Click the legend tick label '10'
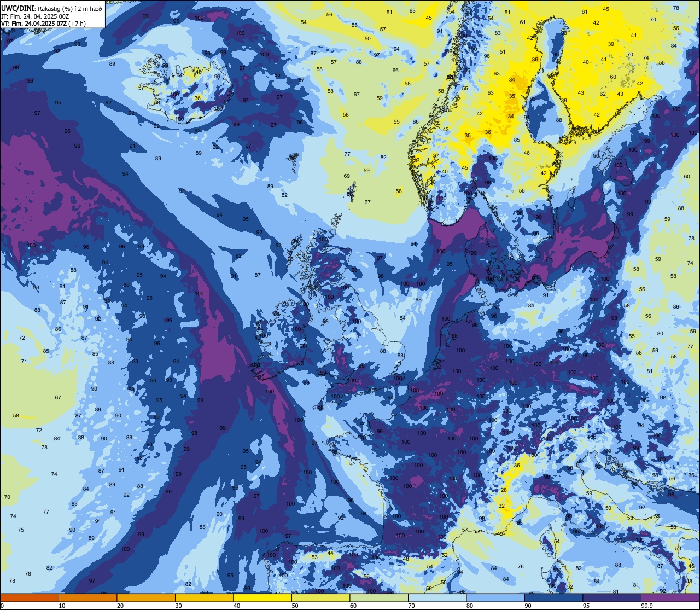The image size is (700, 610). [x=62, y=606]
